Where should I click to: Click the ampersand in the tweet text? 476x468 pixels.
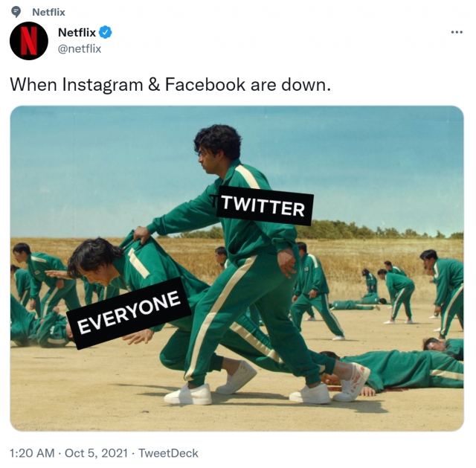coord(154,85)
